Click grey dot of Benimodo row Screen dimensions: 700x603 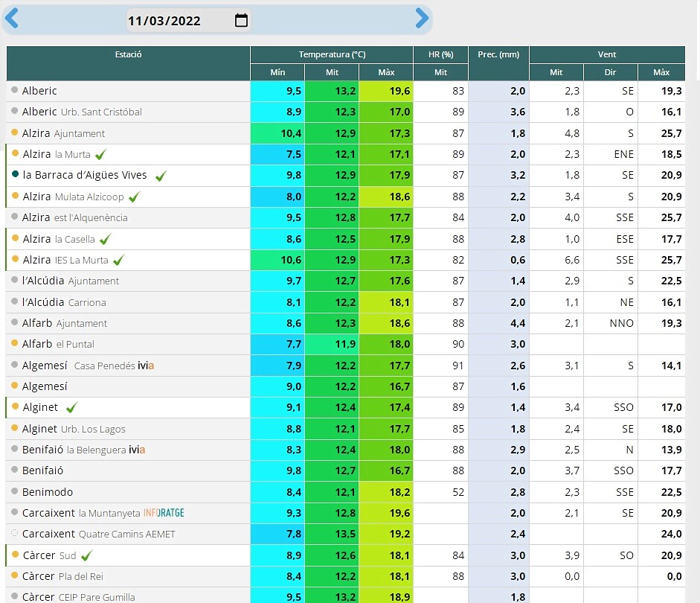(14, 491)
